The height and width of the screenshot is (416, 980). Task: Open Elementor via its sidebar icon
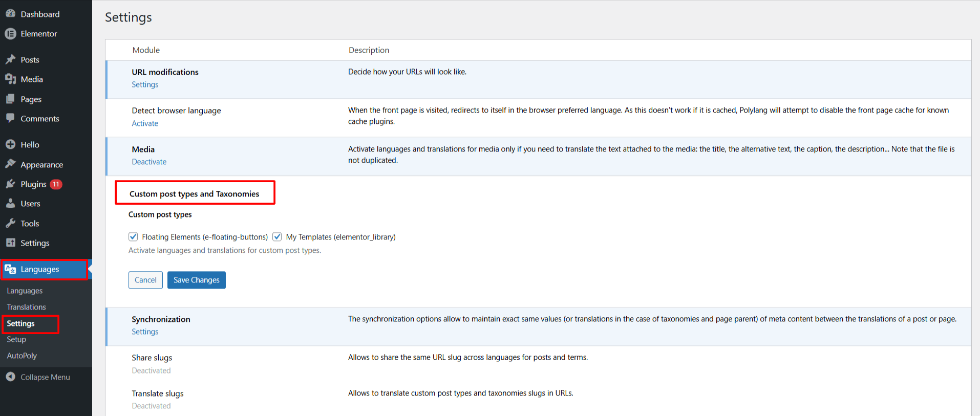coord(10,34)
